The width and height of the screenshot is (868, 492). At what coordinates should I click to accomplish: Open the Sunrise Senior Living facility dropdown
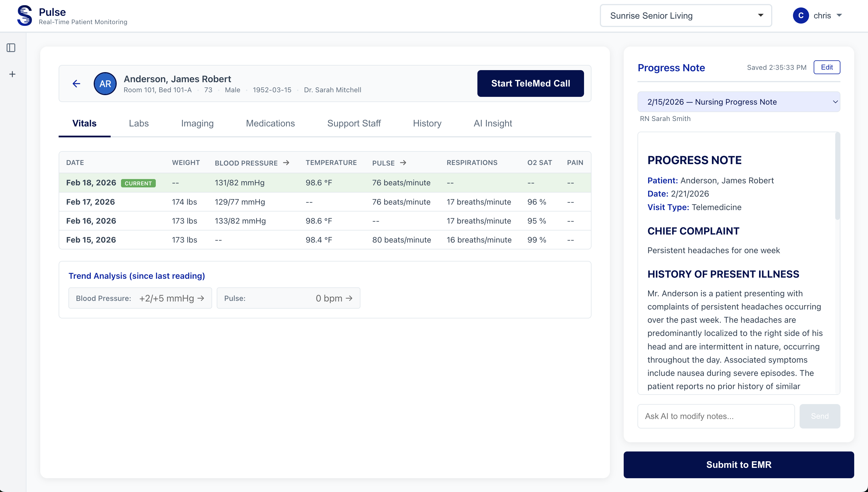685,16
